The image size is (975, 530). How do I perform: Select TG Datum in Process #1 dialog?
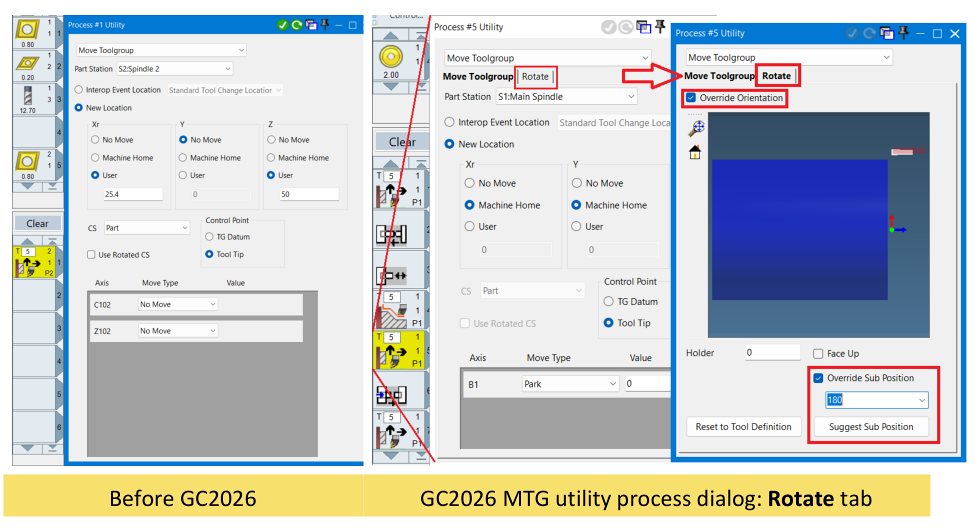tap(210, 237)
